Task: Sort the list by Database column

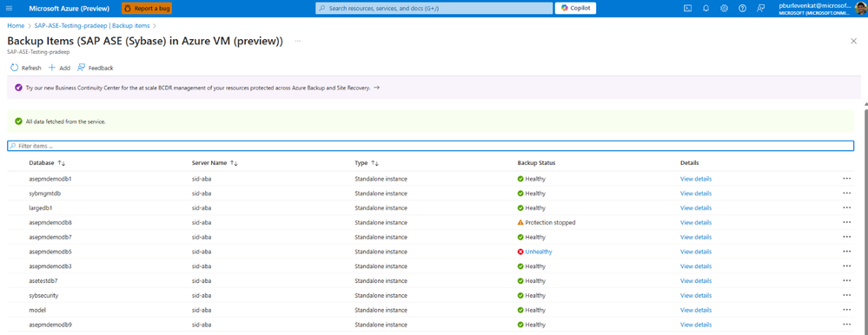Action: click(47, 163)
